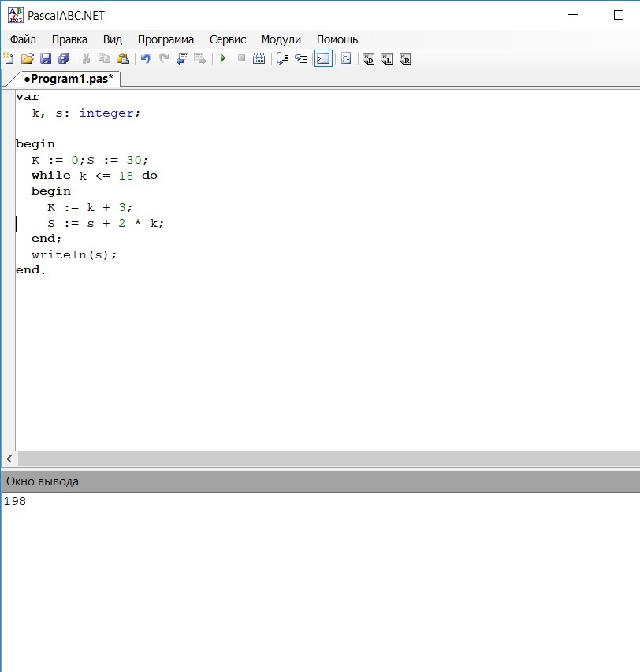Image resolution: width=640 pixels, height=672 pixels.
Task: Open the Вид menu
Action: [x=112, y=39]
